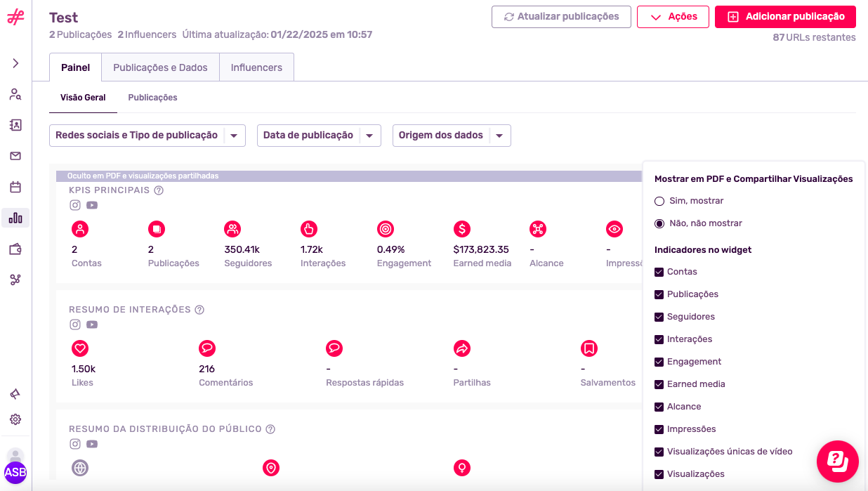
Task: Open the network nodes sidebar icon
Action: pos(15,280)
